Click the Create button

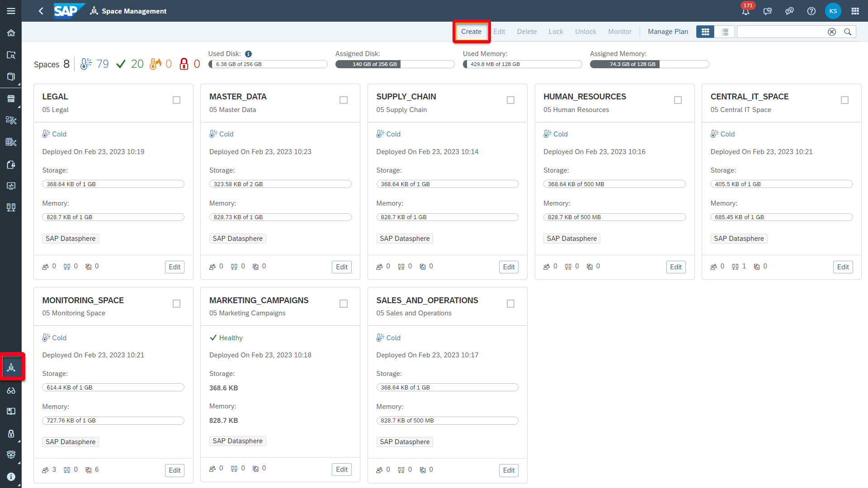coord(471,31)
